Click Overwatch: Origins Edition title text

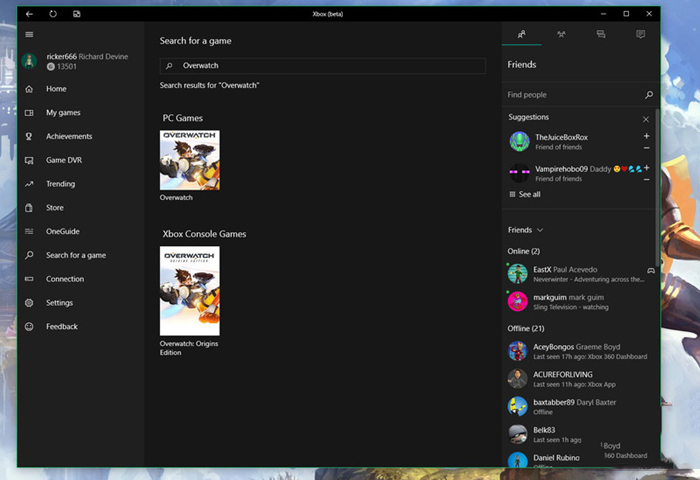click(189, 348)
